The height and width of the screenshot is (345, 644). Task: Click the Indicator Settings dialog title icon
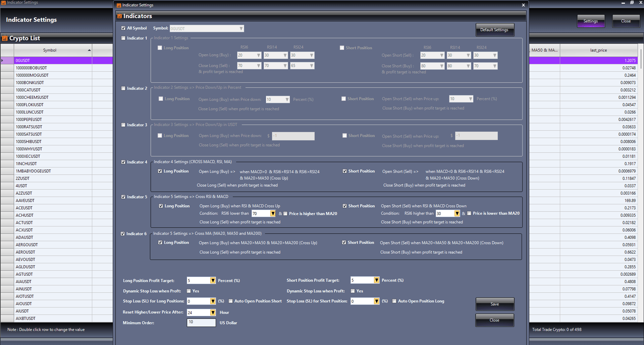pos(119,5)
